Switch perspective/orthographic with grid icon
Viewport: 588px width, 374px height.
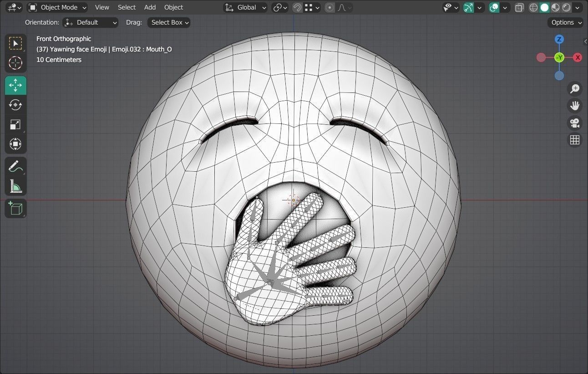[575, 140]
